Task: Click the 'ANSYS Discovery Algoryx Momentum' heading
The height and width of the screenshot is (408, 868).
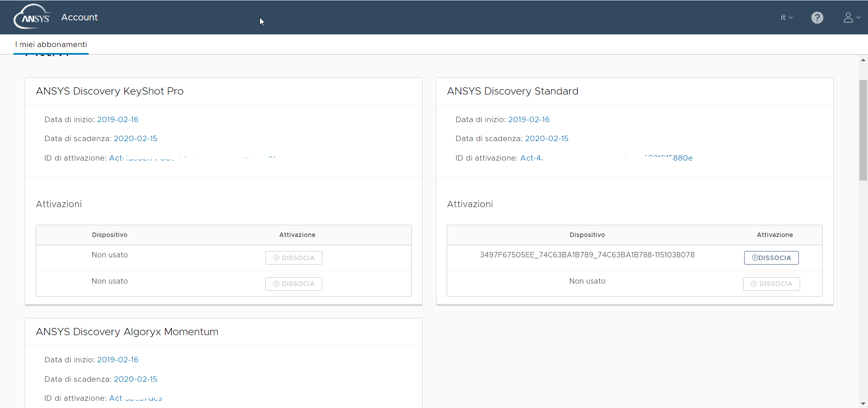Action: tap(127, 332)
